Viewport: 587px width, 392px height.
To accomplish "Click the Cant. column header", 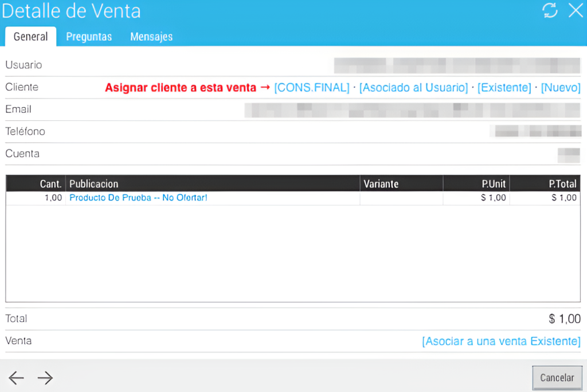I will pos(36,183).
